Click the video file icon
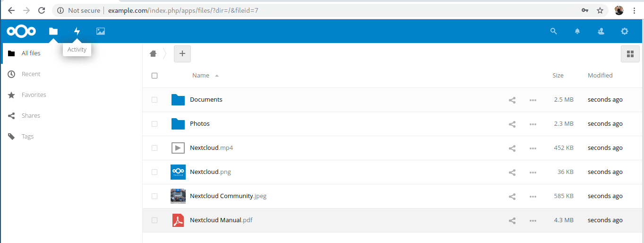The height and width of the screenshot is (243, 644). pos(178,148)
